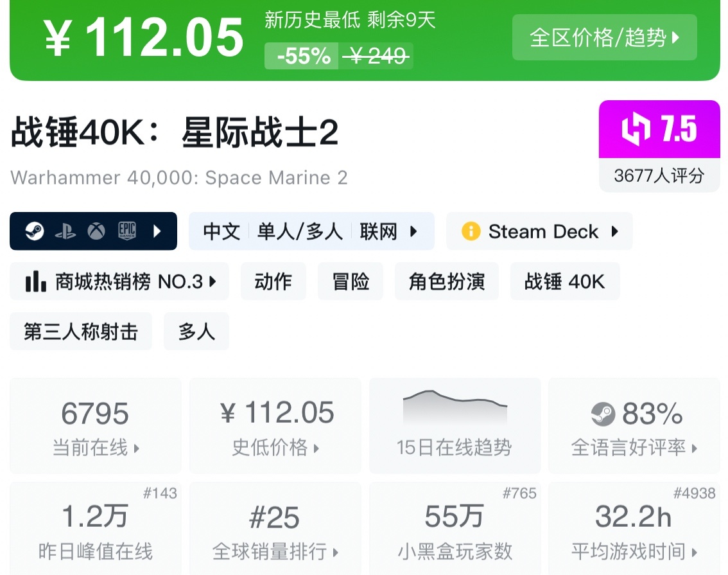Open Steam Deck compatibility details
The image size is (728, 575).
point(539,231)
